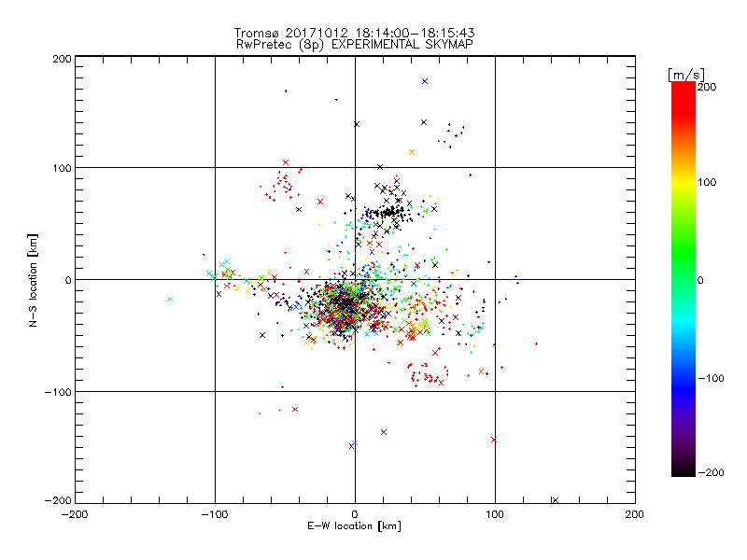
Task: Click the x-axis tick label '200'
Action: point(635,515)
